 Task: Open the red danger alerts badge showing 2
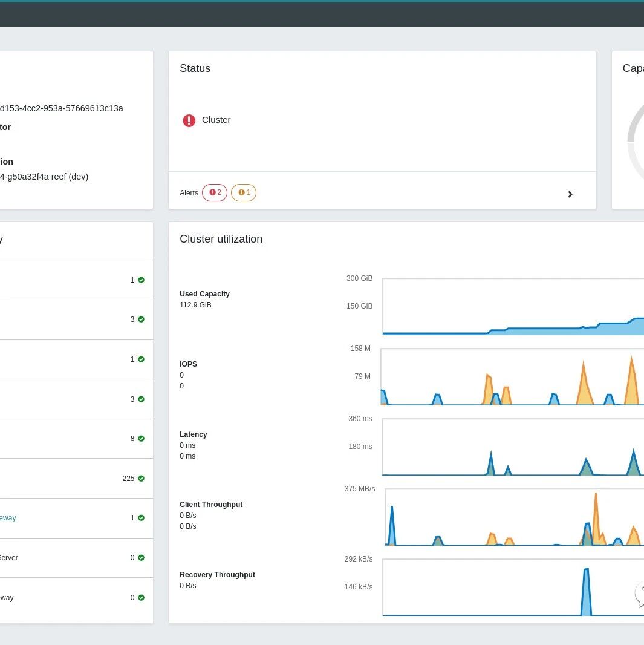(x=215, y=192)
